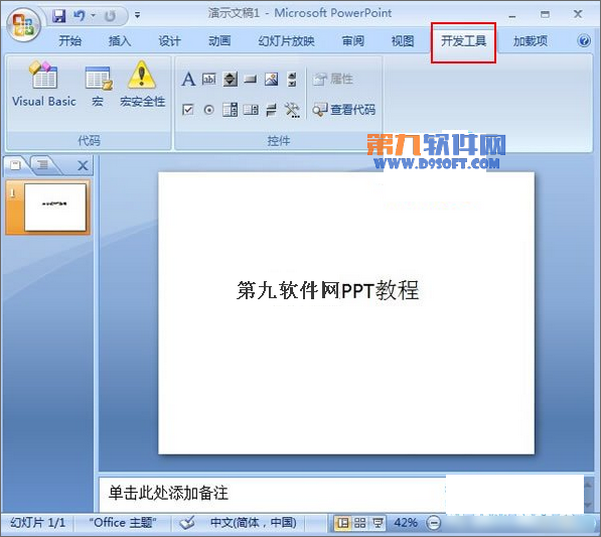Undo the last action
This screenshot has width=601, height=537.
pos(79,15)
